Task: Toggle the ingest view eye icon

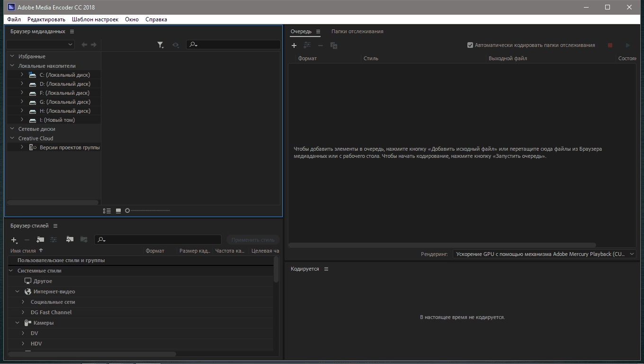Action: coord(176,45)
